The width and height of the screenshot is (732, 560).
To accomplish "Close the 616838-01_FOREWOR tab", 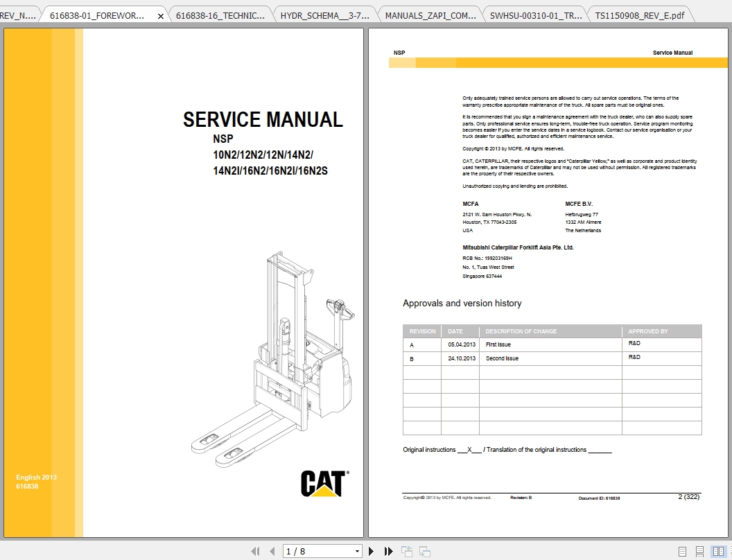I will coord(160,14).
